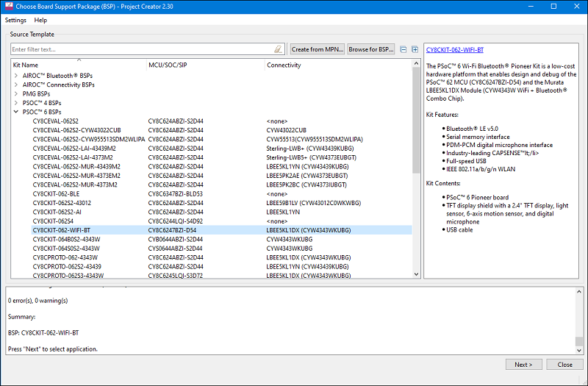Click '0 error(s), 0 warning(s)' message
Screen dimensions: 588x386
pyautogui.click(x=38, y=301)
